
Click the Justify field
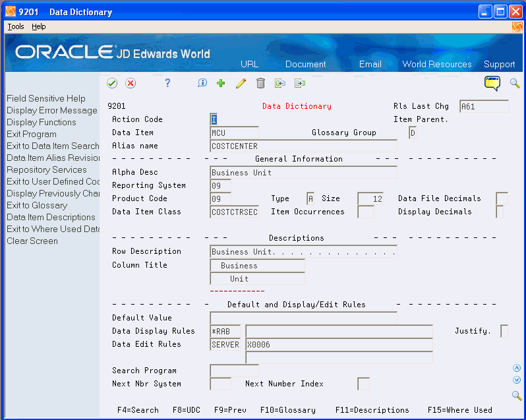[504, 331]
